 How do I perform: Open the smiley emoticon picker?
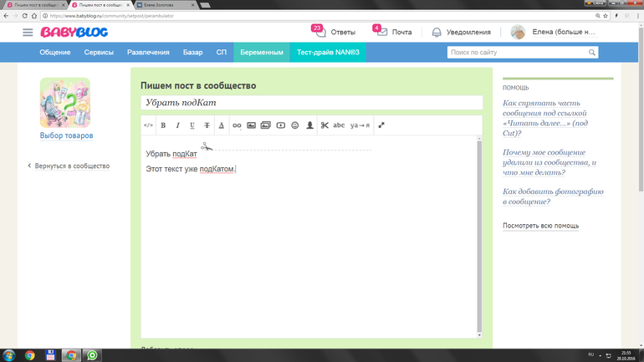click(x=295, y=125)
